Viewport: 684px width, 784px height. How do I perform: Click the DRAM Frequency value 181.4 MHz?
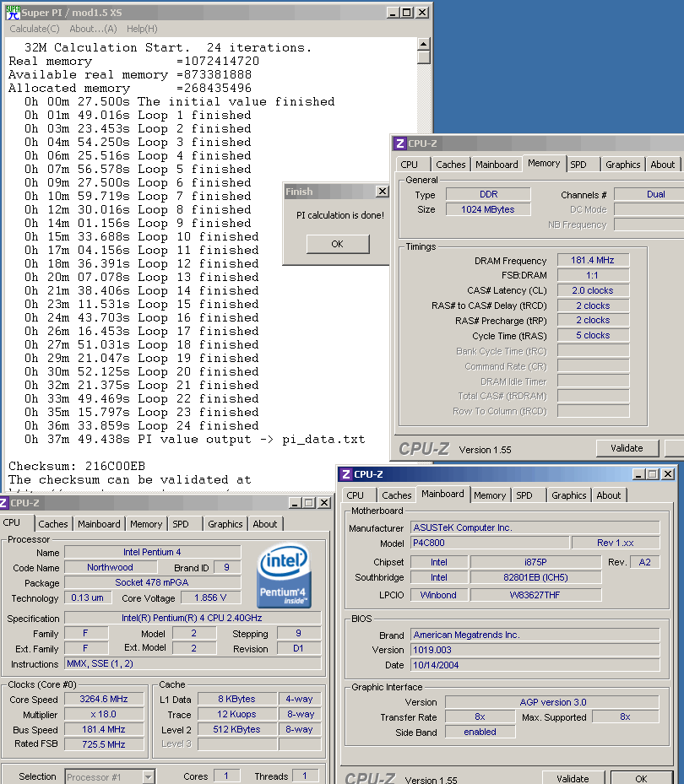(x=593, y=260)
